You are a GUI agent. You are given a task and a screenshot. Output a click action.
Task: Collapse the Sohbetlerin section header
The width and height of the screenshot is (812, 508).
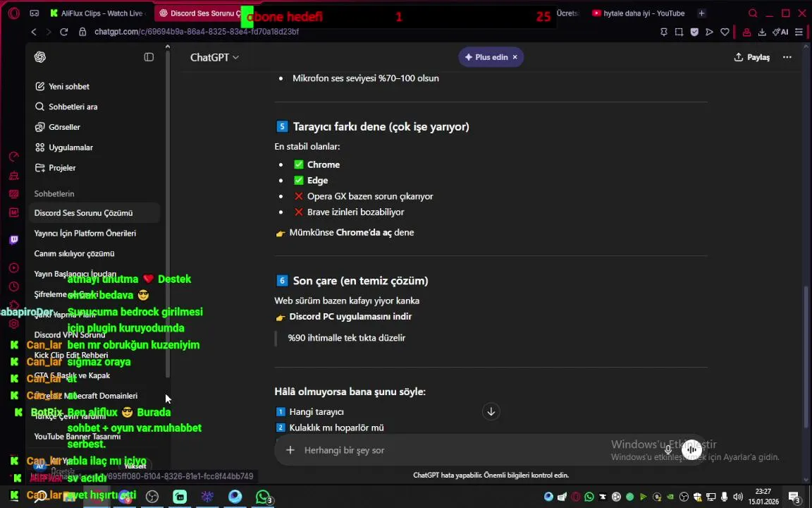click(54, 194)
